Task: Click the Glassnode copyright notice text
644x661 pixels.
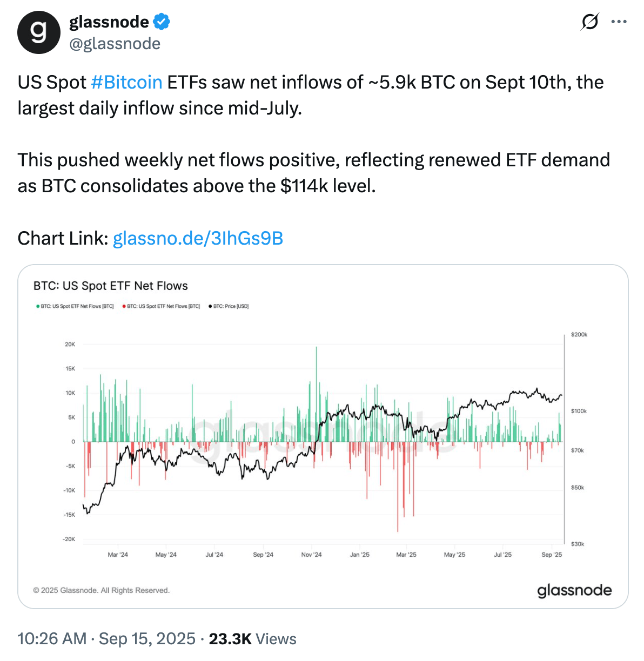Action: (x=102, y=590)
